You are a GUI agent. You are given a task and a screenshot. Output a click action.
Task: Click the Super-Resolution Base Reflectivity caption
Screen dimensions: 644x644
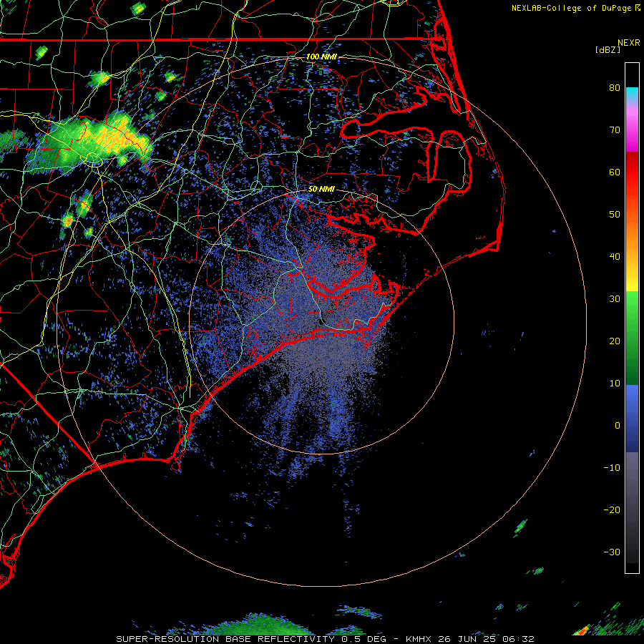pyautogui.click(x=325, y=639)
